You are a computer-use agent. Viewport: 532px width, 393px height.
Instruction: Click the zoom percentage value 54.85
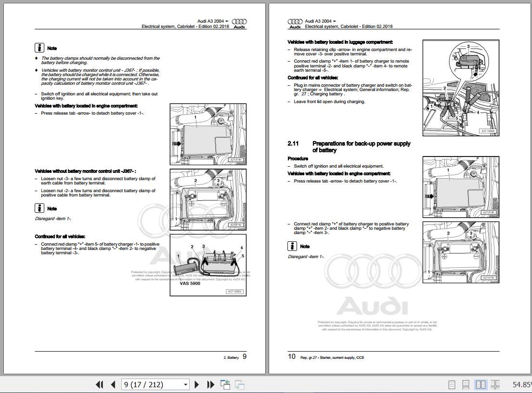522,384
